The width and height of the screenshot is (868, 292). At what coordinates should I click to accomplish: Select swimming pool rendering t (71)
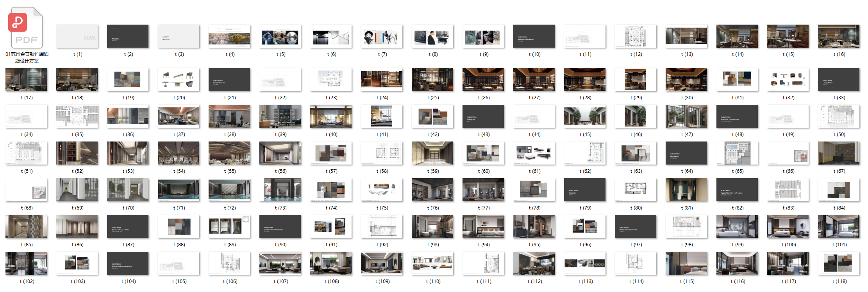[x=179, y=190]
